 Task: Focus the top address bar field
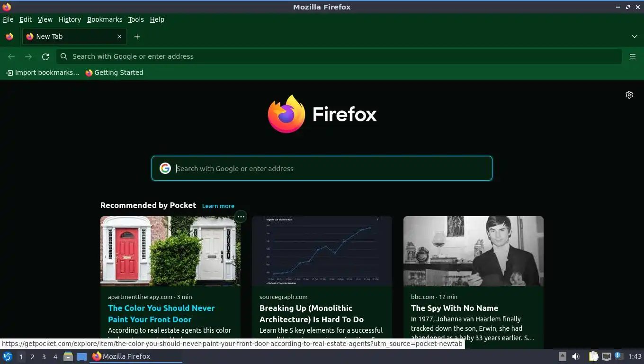click(x=339, y=56)
